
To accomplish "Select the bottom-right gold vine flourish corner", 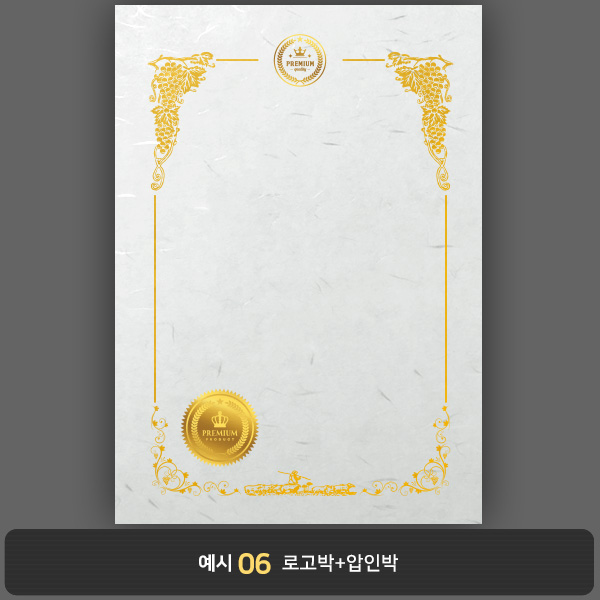I will (x=426, y=452).
